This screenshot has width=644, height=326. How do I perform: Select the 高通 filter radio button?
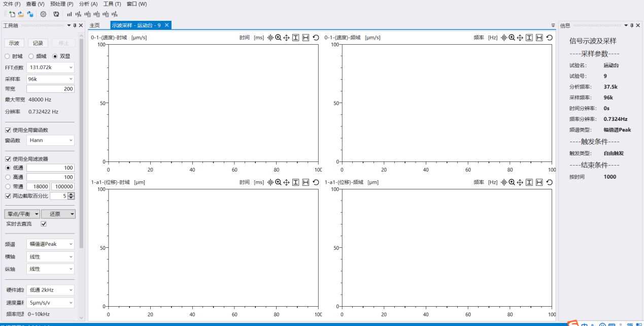tap(8, 177)
